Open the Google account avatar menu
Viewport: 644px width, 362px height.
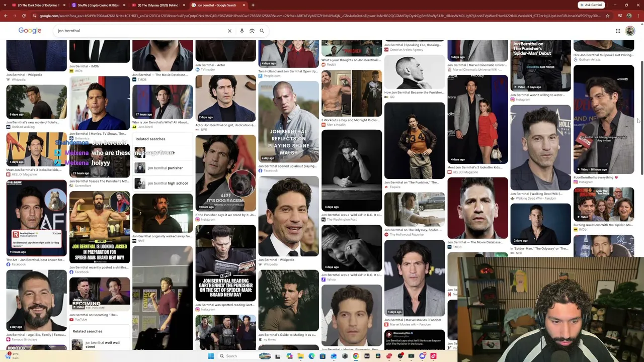(630, 31)
